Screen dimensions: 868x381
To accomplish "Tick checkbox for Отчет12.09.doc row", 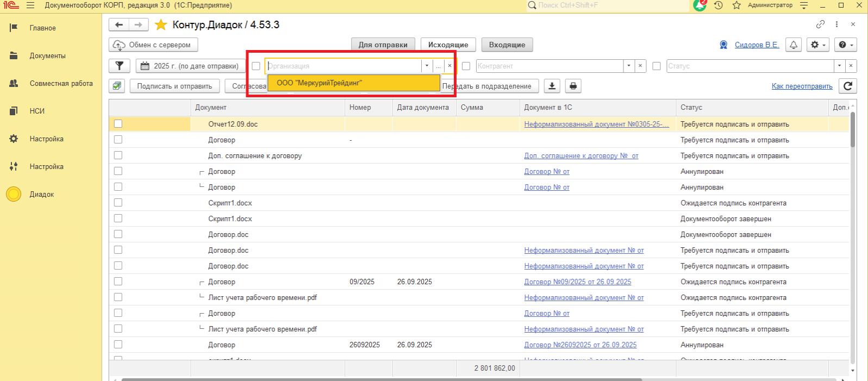I will (x=118, y=124).
